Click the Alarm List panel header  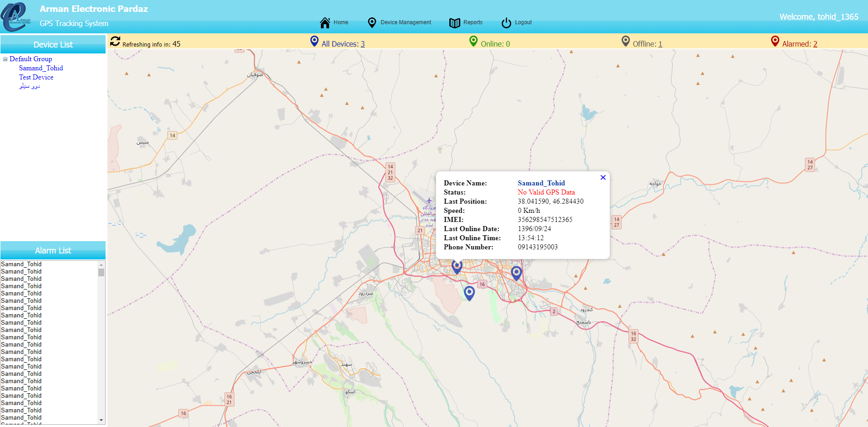pos(53,250)
